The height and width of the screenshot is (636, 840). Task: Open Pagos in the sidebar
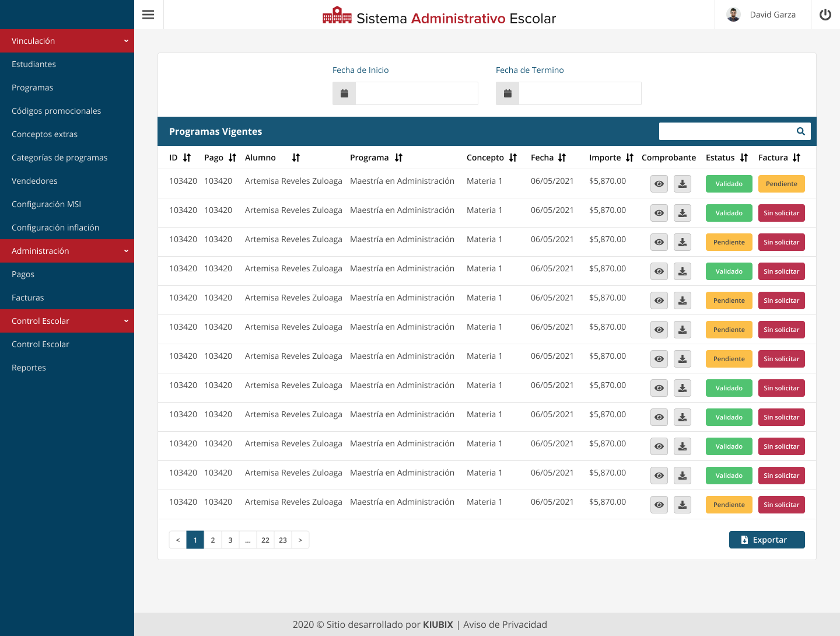(x=23, y=274)
